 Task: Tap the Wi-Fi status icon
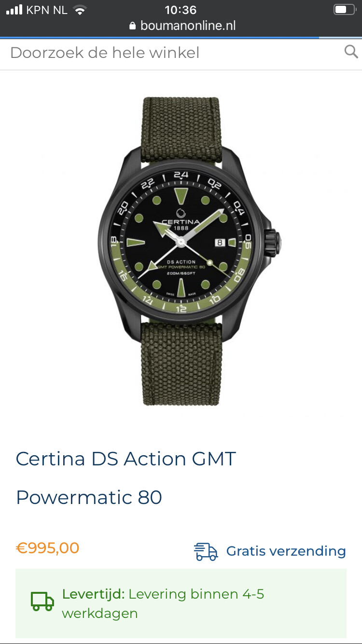point(80,10)
